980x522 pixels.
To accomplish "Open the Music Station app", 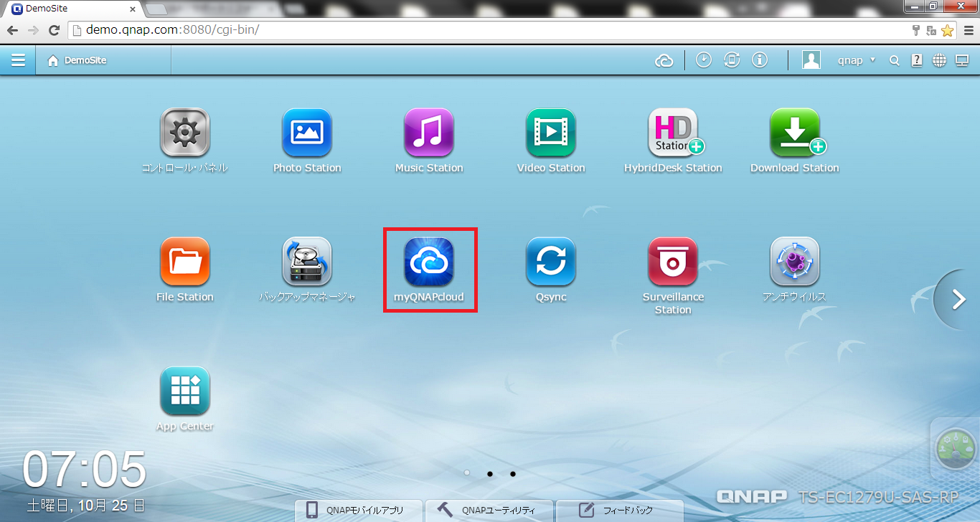I will point(429,133).
